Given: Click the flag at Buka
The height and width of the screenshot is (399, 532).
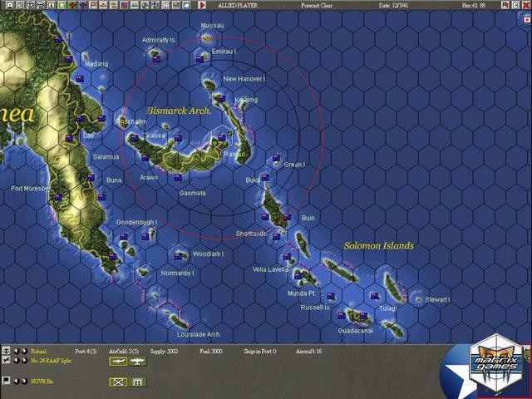Looking at the screenshot, I should 265,177.
